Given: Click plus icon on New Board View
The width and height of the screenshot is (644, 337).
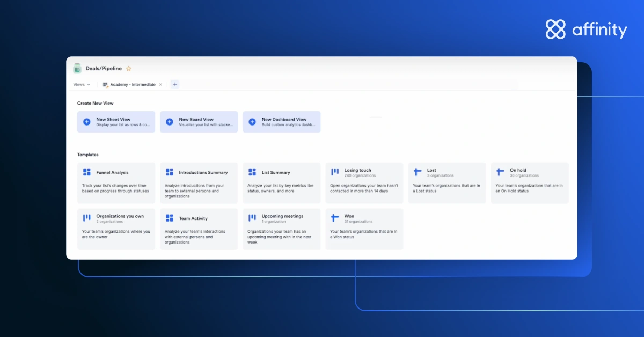Looking at the screenshot, I should pyautogui.click(x=170, y=122).
